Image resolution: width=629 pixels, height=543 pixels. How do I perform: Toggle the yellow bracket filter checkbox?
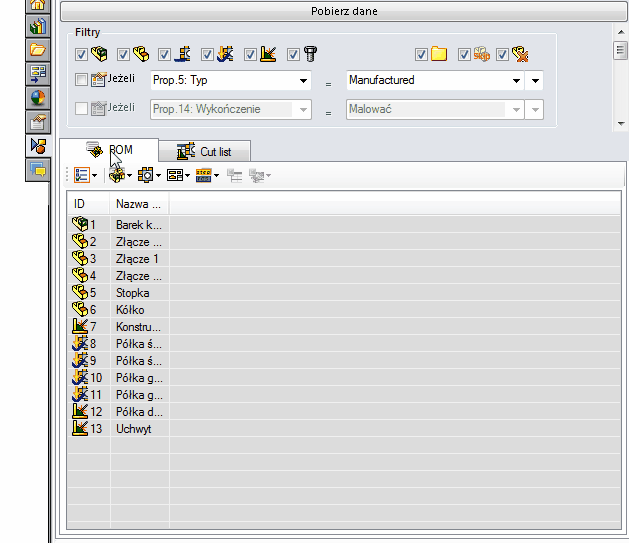pos(250,55)
